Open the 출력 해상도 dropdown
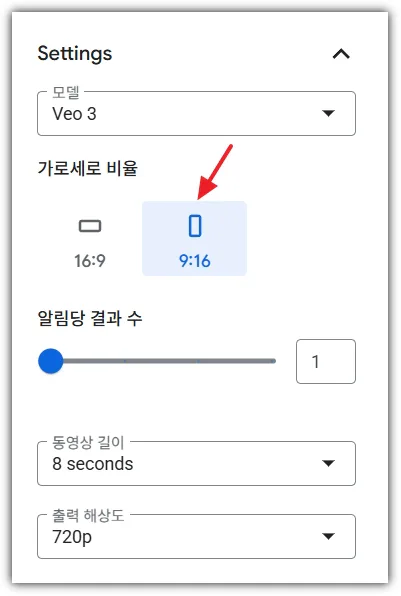Screen dimensions: 401x596 click(197, 536)
